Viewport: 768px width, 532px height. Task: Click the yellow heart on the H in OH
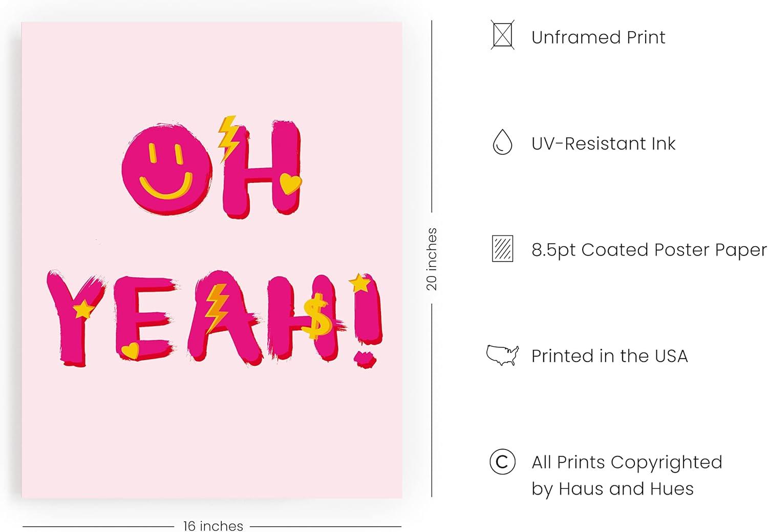291,183
